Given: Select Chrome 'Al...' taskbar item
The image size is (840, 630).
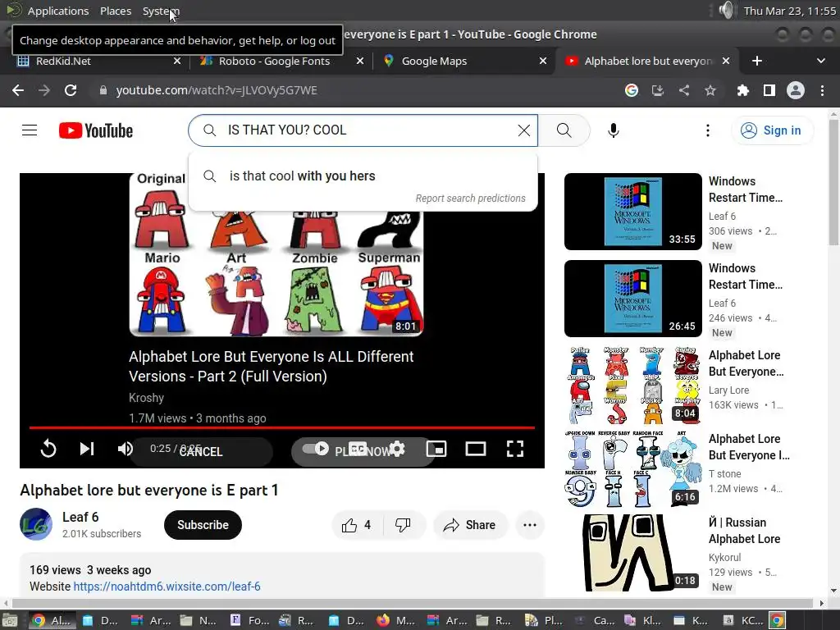Looking at the screenshot, I should coord(51,620).
